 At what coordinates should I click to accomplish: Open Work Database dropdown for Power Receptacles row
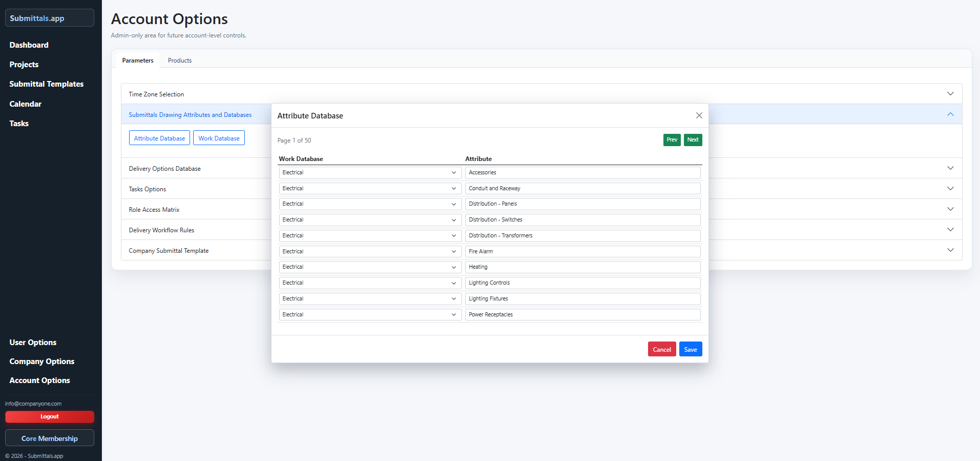coord(369,314)
